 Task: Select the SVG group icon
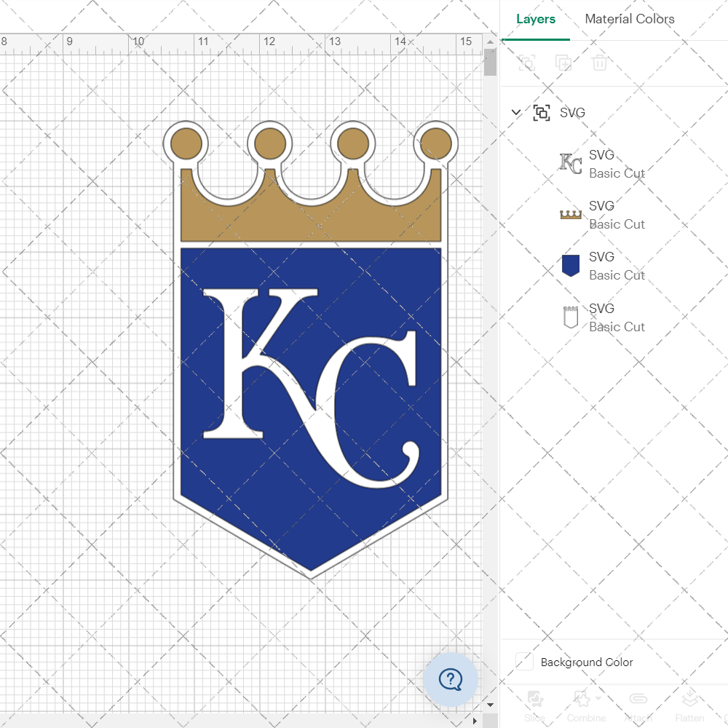click(x=542, y=112)
